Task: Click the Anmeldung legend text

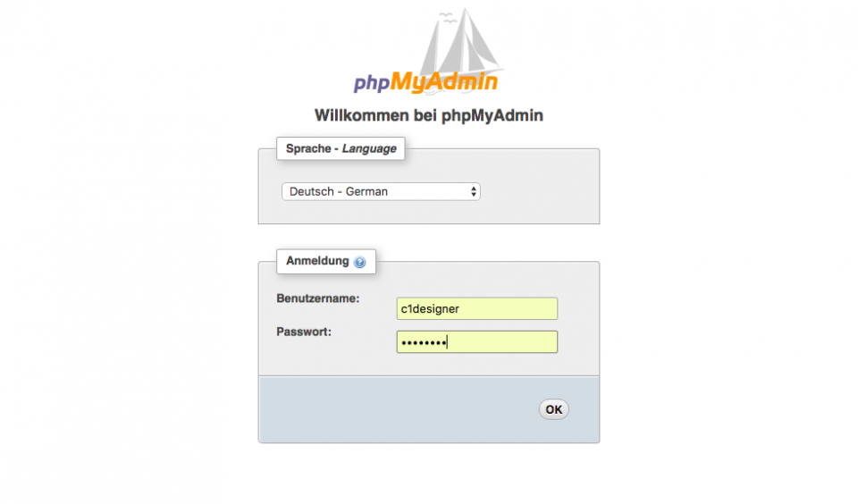Action: (317, 261)
